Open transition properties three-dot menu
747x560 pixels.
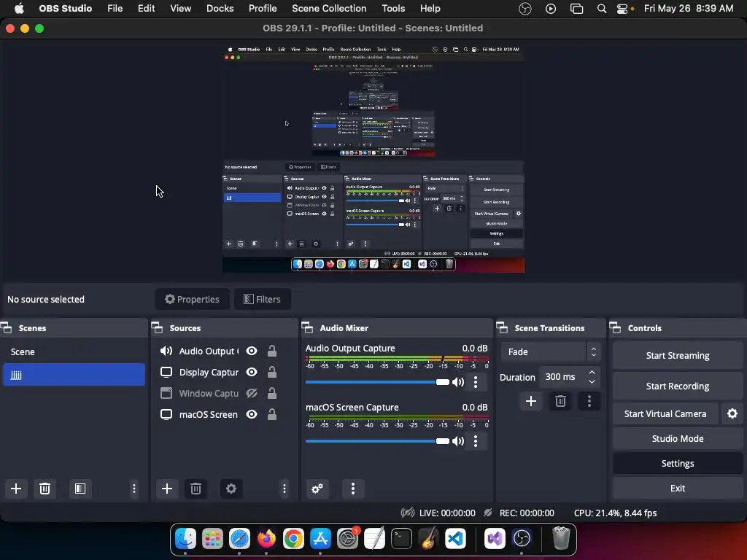tap(589, 402)
